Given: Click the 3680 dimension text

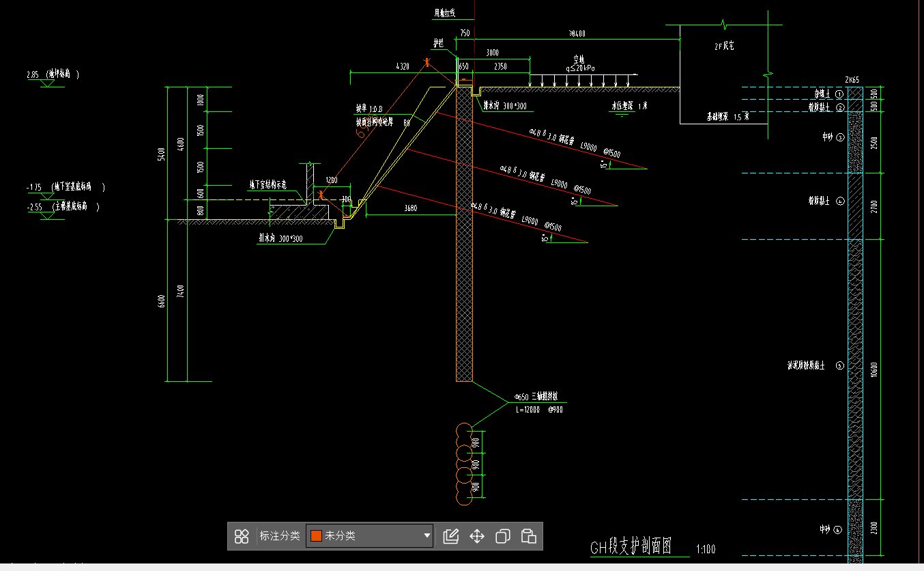Looking at the screenshot, I should pos(411,208).
